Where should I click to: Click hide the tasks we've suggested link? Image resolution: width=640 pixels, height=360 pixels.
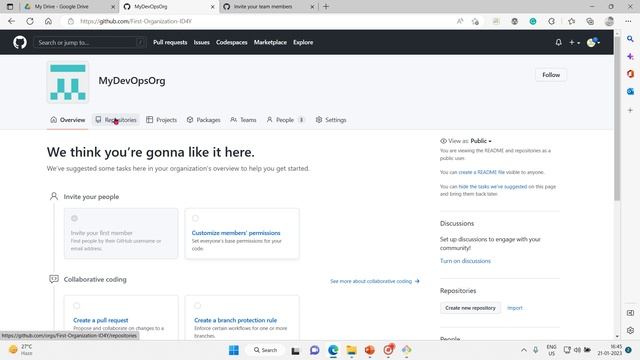pyautogui.click(x=493, y=187)
